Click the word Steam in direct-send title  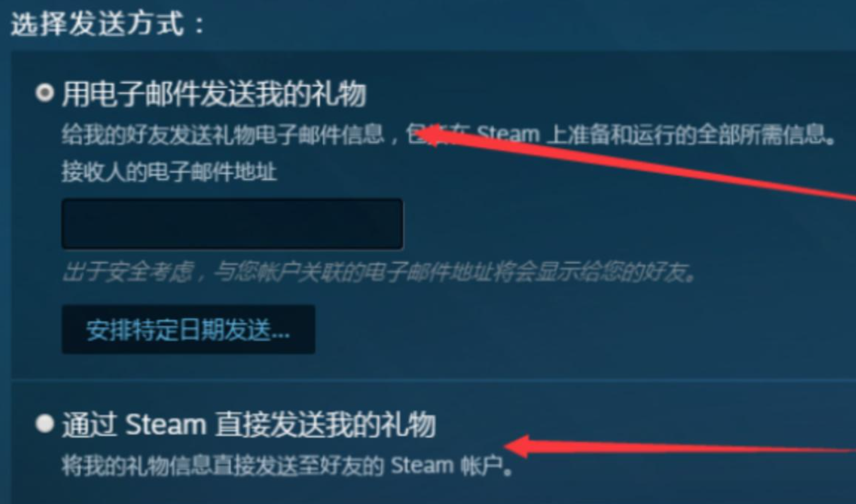(x=166, y=424)
